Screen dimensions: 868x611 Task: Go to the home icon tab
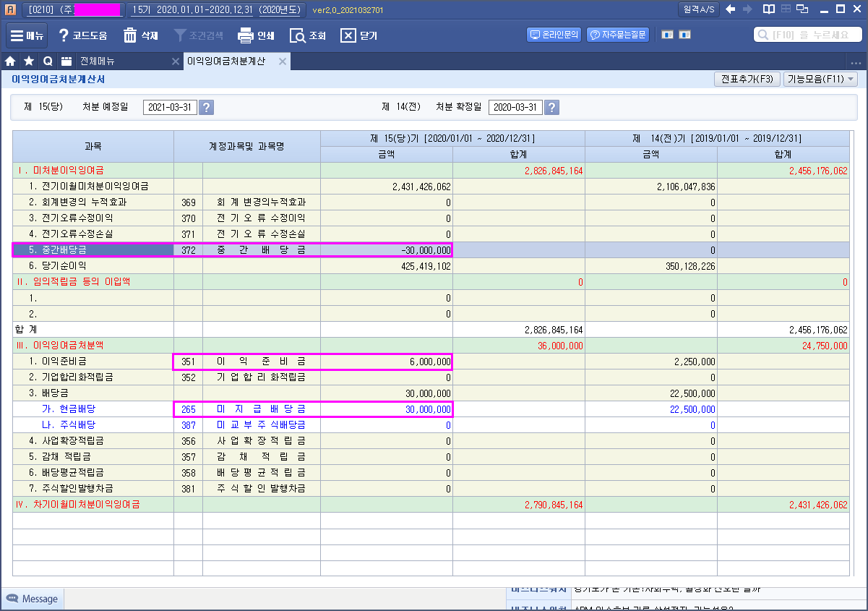(x=11, y=61)
